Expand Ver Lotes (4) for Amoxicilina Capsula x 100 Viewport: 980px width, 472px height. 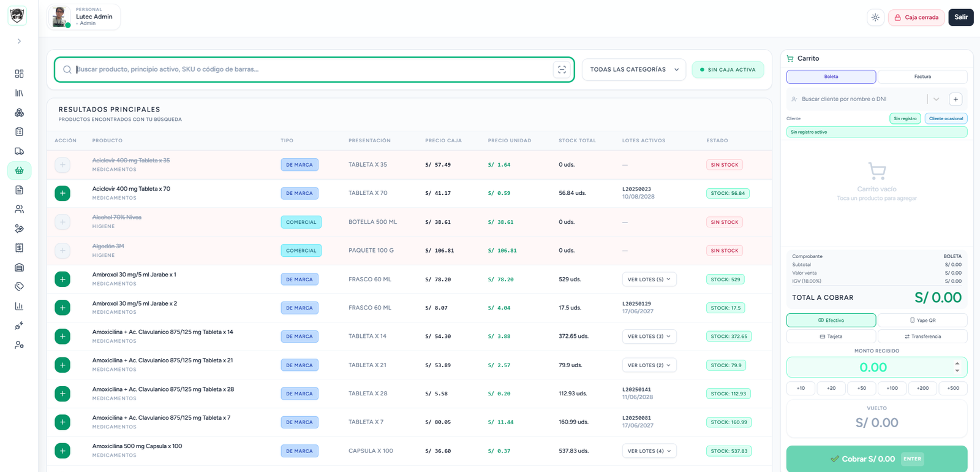click(x=649, y=451)
